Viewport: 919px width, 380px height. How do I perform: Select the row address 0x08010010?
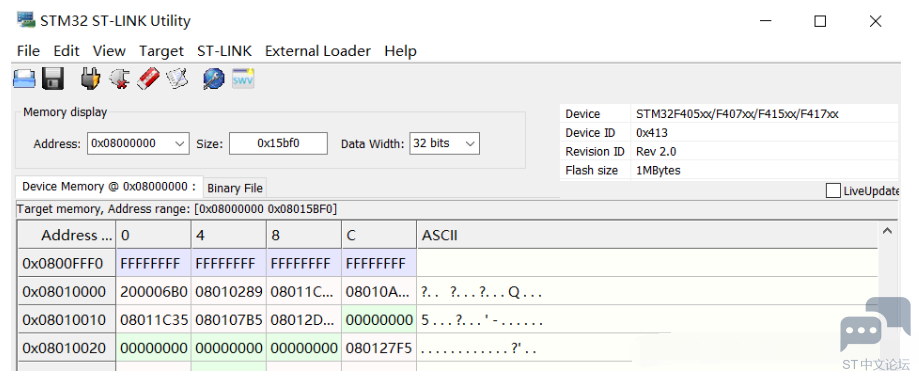pos(66,320)
